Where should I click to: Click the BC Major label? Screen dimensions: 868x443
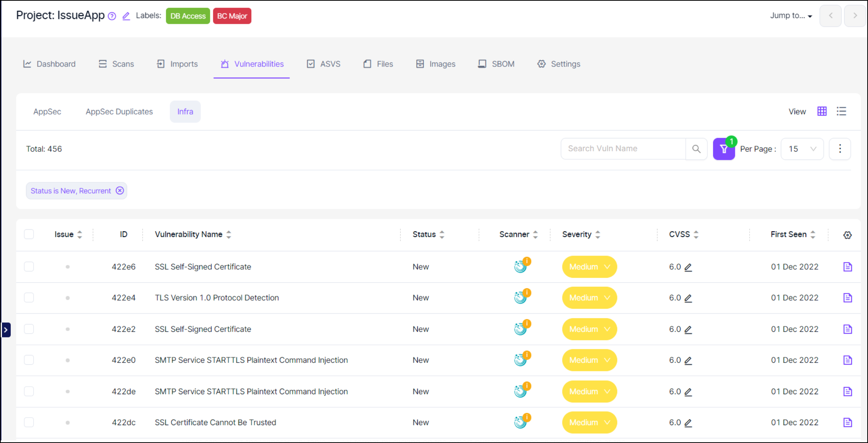232,16
